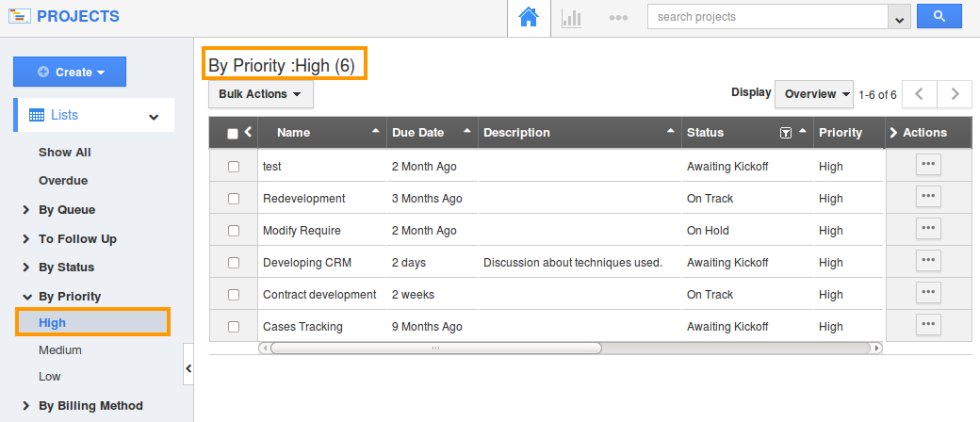
Task: Open row actions for Cases Tracking
Action: pos(928,324)
